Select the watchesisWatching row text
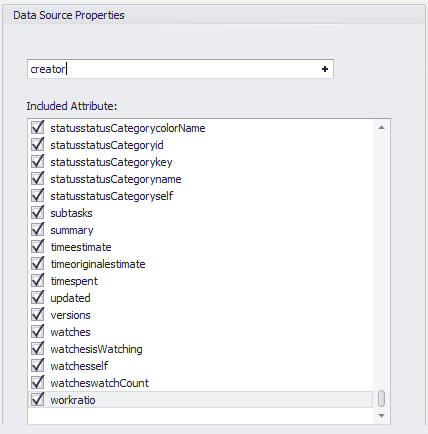428x434 pixels. coord(96,349)
